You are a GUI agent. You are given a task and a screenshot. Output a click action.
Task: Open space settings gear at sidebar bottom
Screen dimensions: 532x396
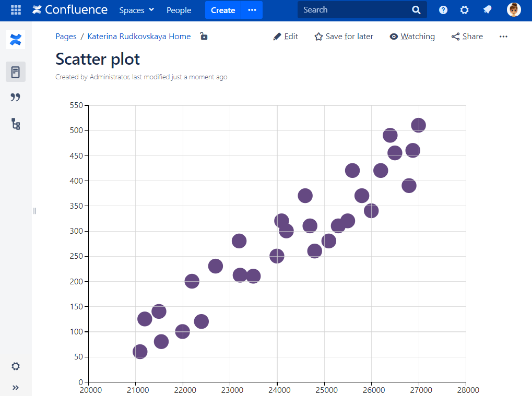coord(15,366)
